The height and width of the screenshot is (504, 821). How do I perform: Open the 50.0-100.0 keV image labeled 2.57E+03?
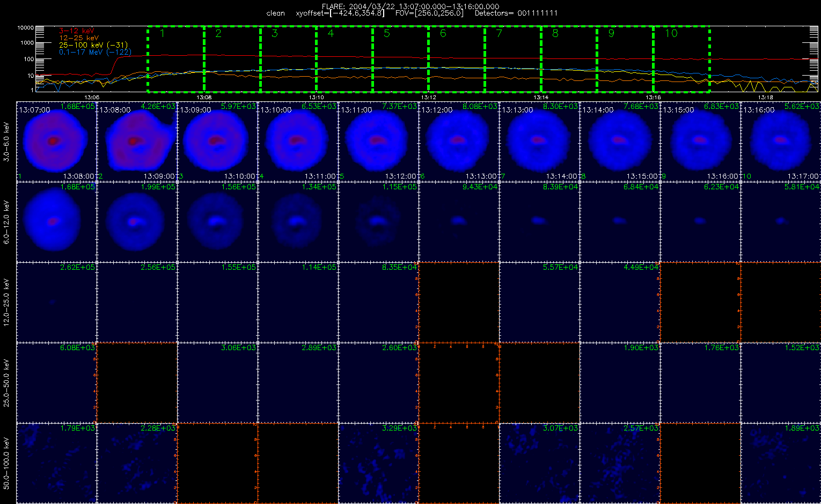click(x=620, y=463)
